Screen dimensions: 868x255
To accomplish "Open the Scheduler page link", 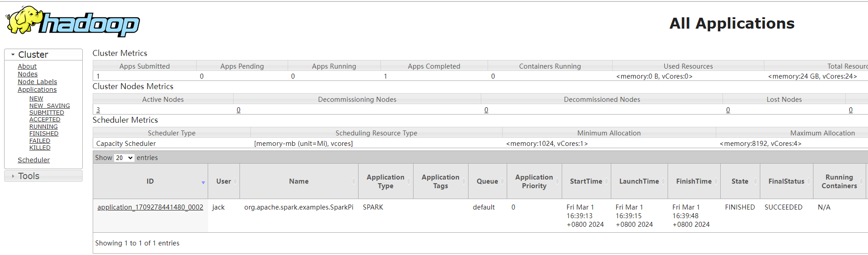I will (34, 160).
